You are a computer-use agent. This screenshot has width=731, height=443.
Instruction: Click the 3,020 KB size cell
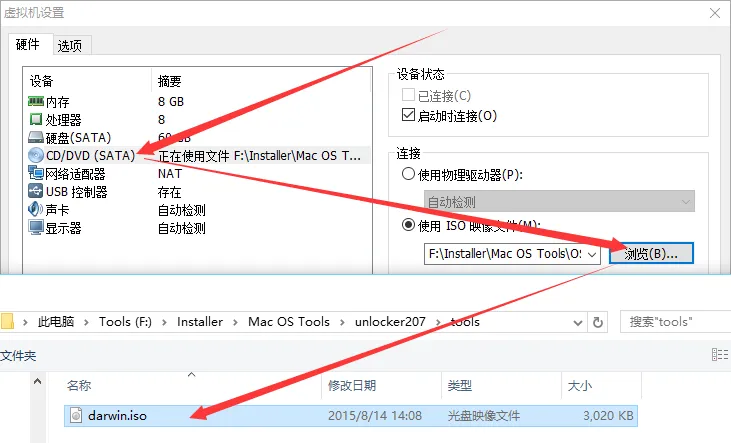pyautogui.click(x=608, y=415)
